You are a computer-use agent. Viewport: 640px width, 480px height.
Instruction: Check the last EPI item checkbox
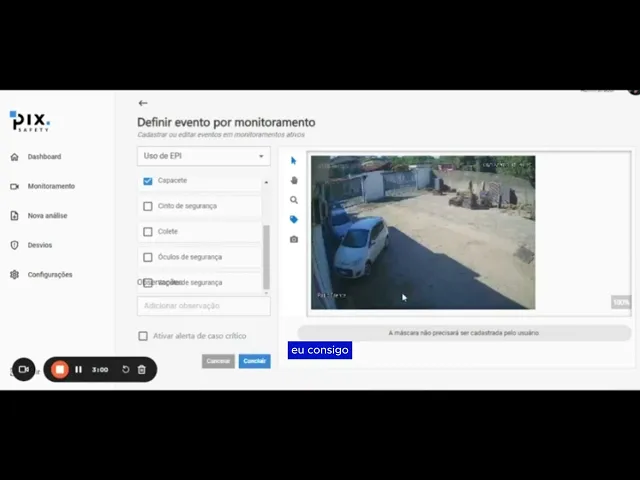[148, 282]
